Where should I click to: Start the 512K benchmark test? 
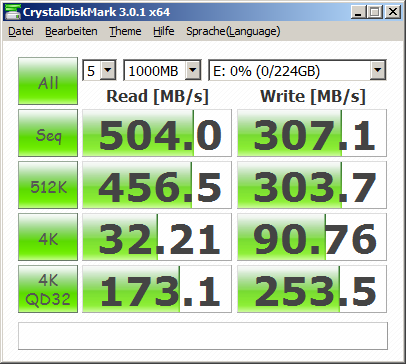[48, 185]
